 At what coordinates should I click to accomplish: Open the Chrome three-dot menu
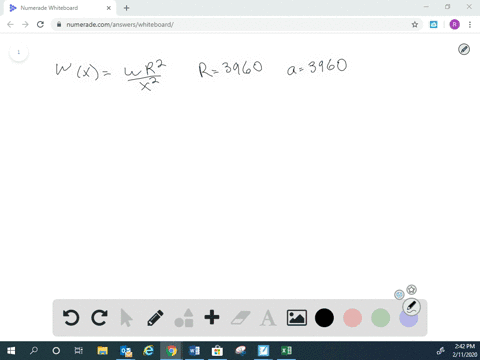tap(470, 25)
